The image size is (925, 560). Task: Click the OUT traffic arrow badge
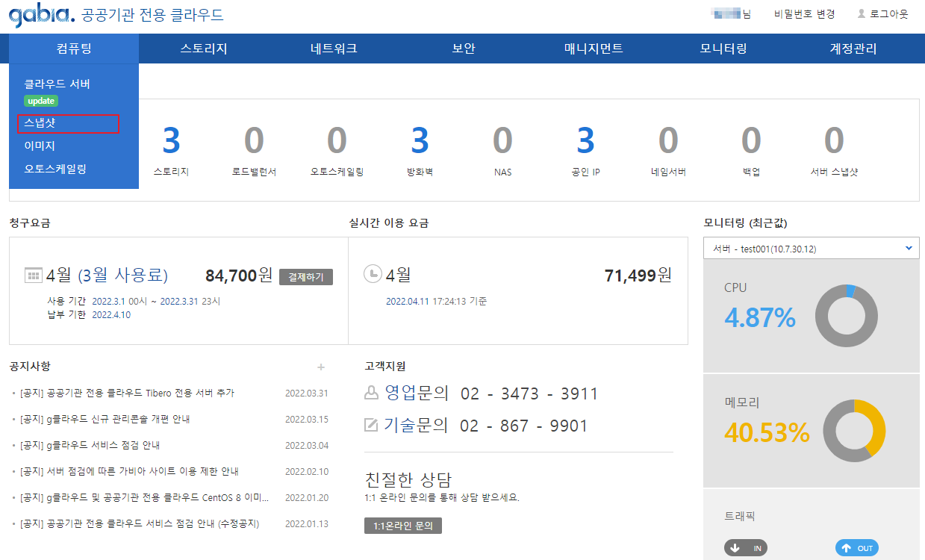point(856,548)
